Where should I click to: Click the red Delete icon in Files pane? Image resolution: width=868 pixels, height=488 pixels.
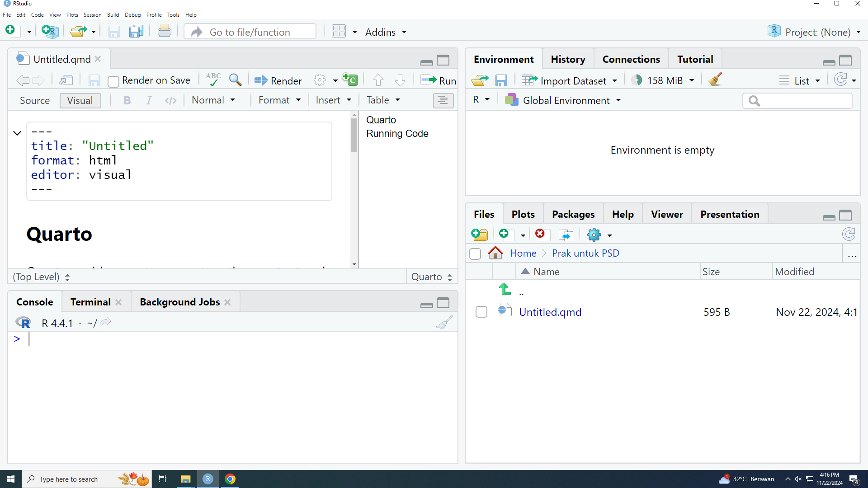540,234
